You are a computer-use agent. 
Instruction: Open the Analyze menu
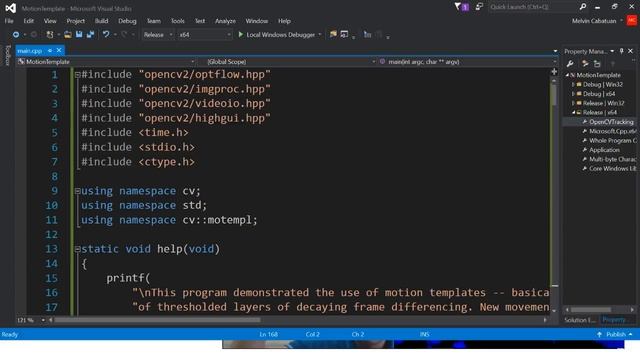click(x=225, y=21)
